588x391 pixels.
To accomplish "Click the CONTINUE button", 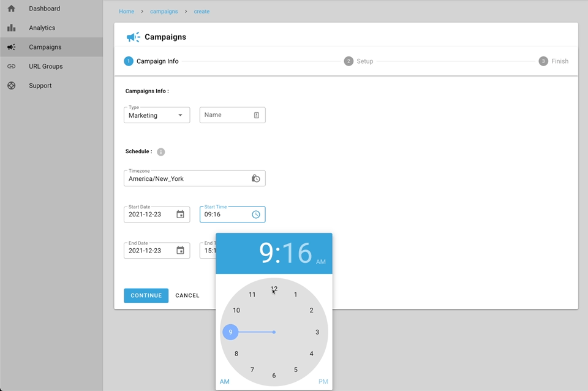I will 146,295.
